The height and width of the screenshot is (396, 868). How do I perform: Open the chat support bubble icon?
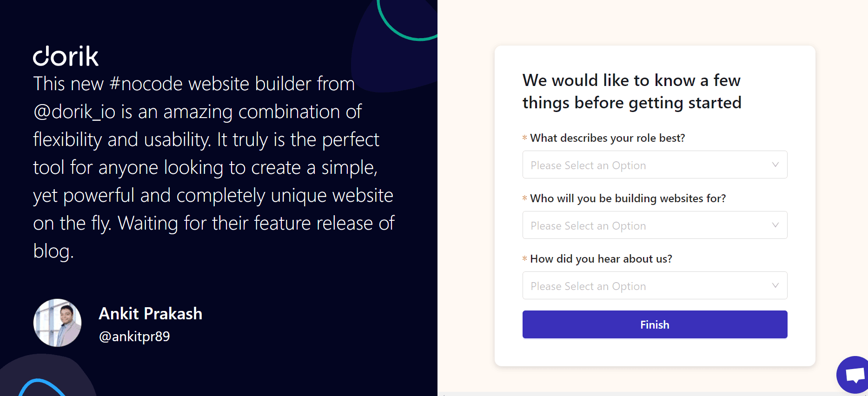point(854,375)
